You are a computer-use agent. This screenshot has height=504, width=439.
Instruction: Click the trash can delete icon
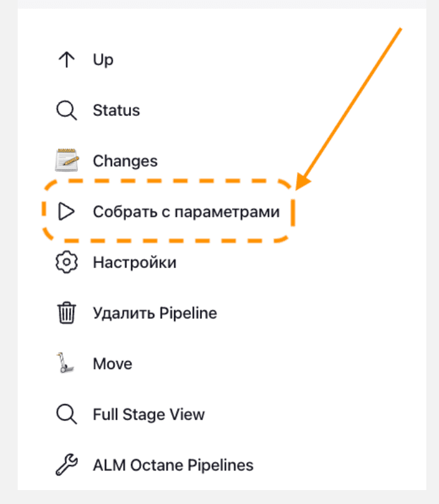(66, 313)
